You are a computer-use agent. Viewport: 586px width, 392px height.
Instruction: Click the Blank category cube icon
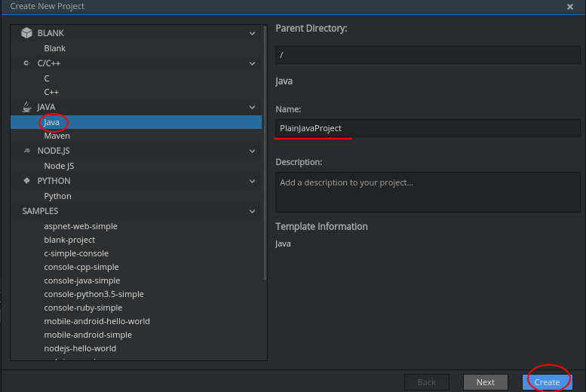click(26, 33)
